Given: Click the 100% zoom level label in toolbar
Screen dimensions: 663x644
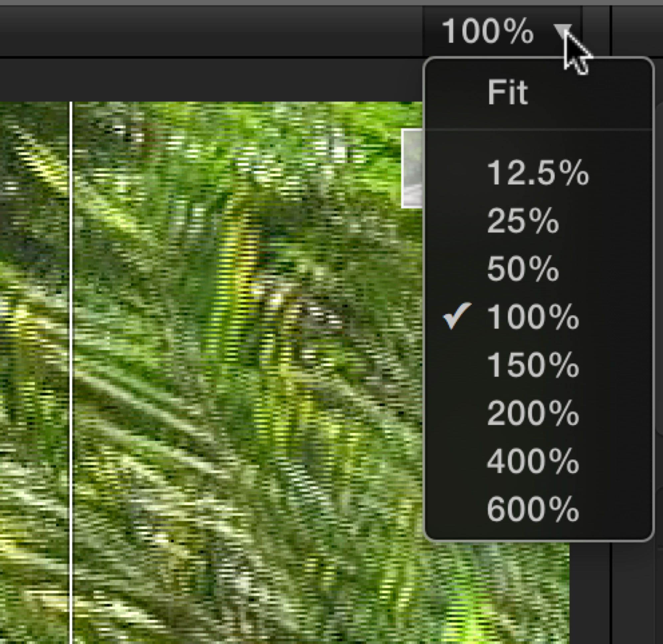Looking at the screenshot, I should coord(488,31).
